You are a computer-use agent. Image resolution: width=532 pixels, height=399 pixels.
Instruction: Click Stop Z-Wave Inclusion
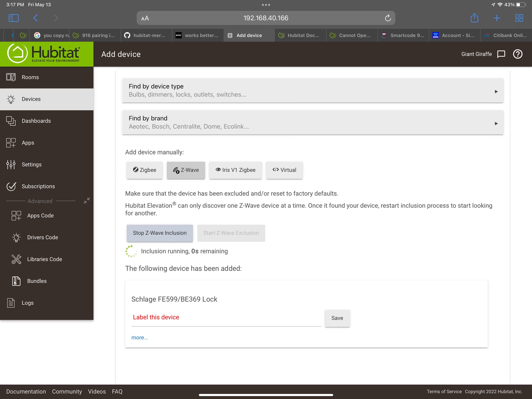coord(160,233)
